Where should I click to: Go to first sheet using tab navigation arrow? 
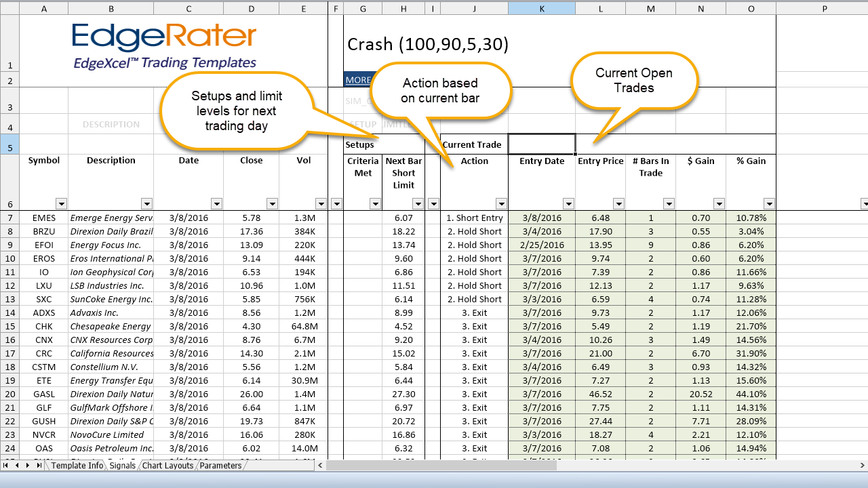pyautogui.click(x=6, y=466)
